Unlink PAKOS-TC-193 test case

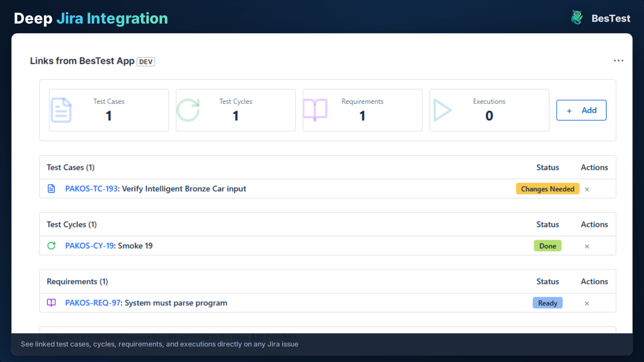click(x=587, y=189)
